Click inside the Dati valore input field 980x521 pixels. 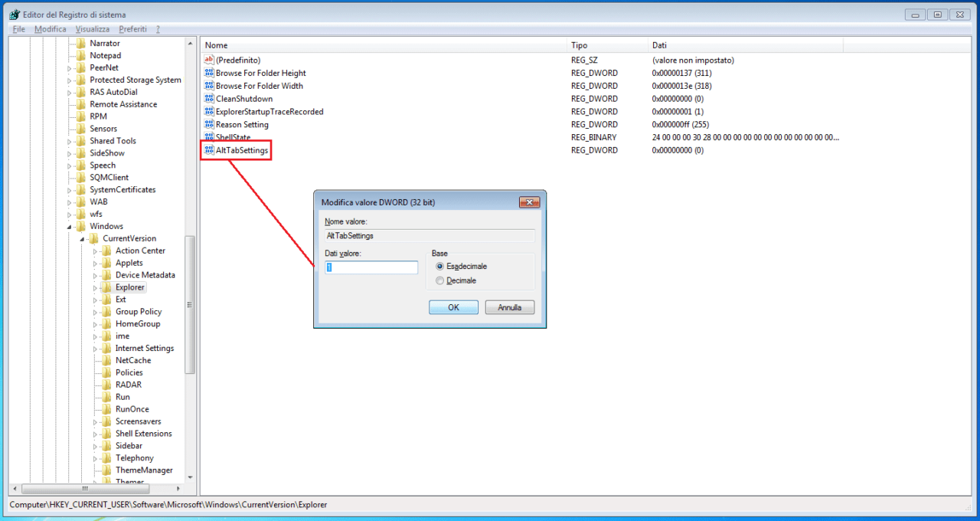click(371, 267)
